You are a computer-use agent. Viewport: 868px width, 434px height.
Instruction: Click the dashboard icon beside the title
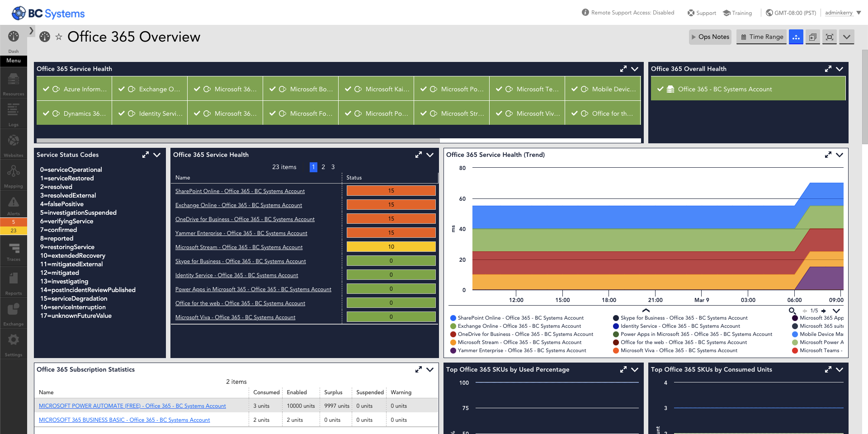[45, 37]
